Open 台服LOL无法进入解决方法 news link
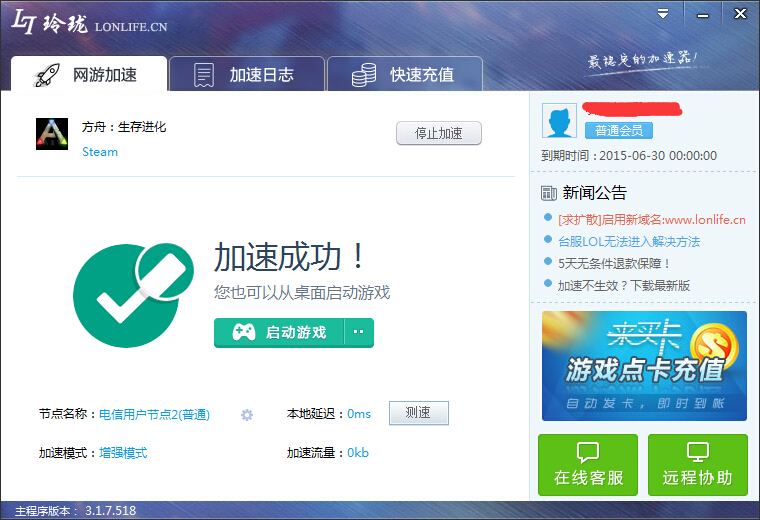760x520 pixels. pos(629,241)
